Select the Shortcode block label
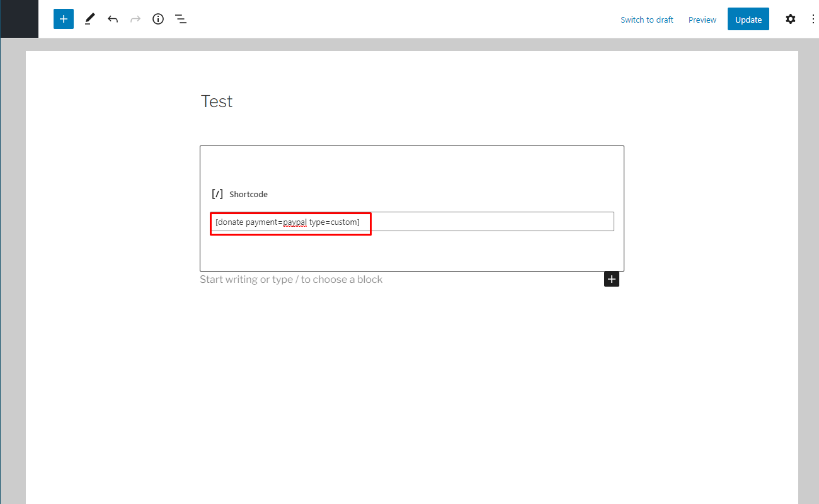 pyautogui.click(x=248, y=194)
